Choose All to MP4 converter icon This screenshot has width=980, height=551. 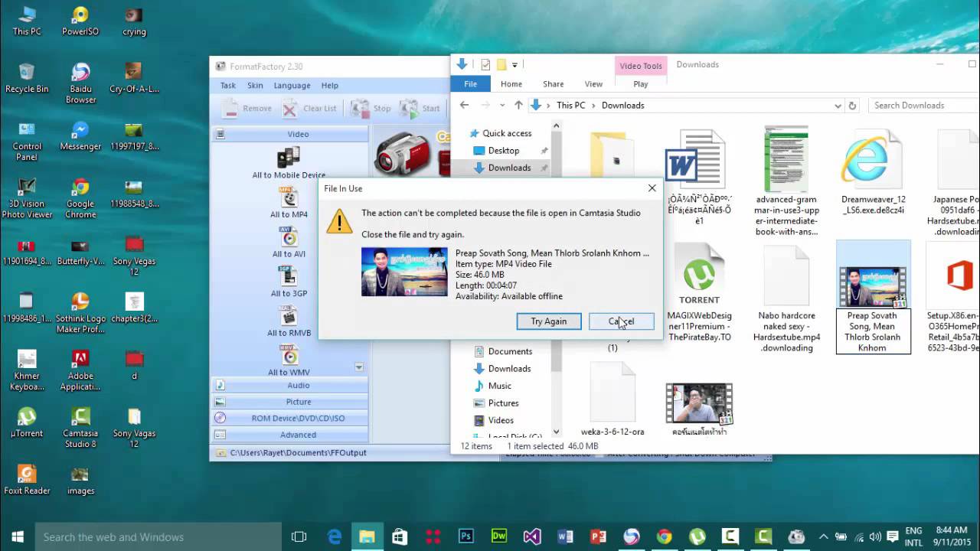click(289, 203)
